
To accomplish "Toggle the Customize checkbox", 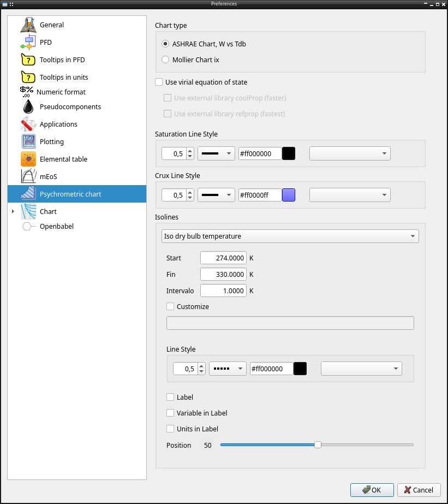I will click(x=170, y=307).
